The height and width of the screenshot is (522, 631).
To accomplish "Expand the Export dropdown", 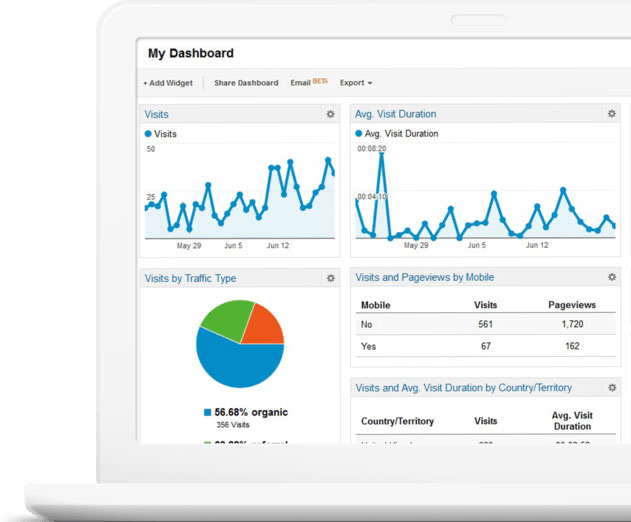I will (x=356, y=83).
